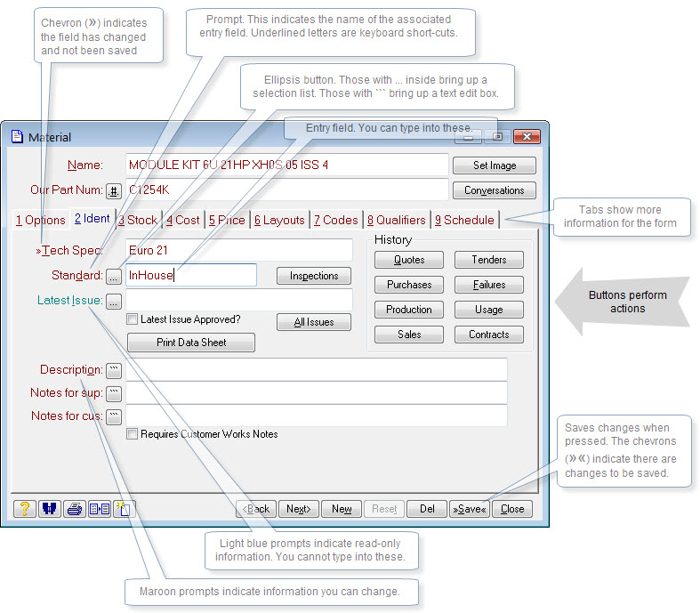Tick the Latest Issue Approved checkbox

[132, 319]
